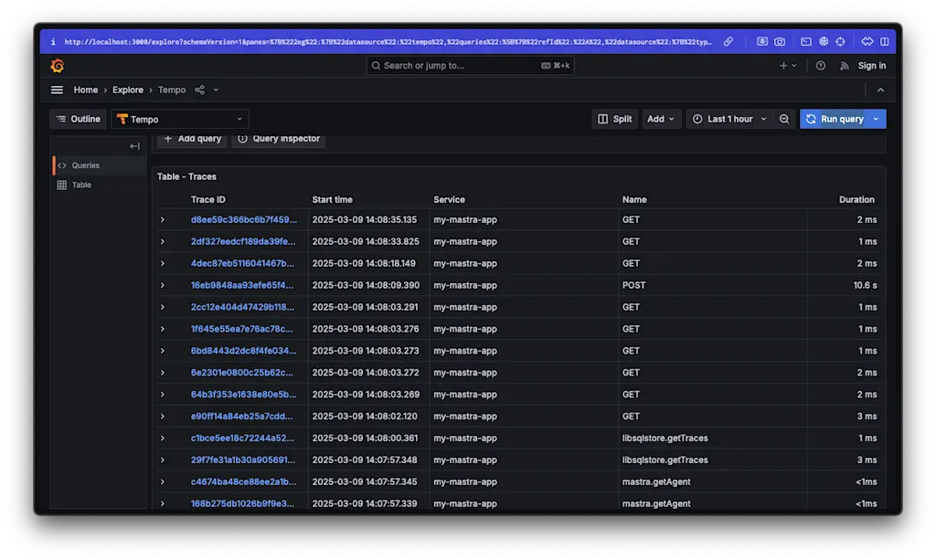Viewport: 936px width, 560px height.
Task: Open the Last 1 hour time picker
Action: click(x=729, y=120)
